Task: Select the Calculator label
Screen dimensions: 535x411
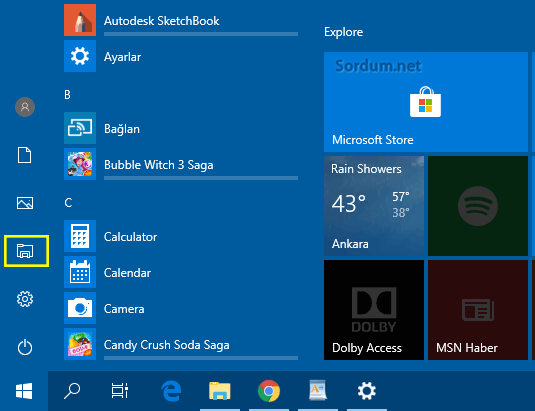Action: coord(130,237)
